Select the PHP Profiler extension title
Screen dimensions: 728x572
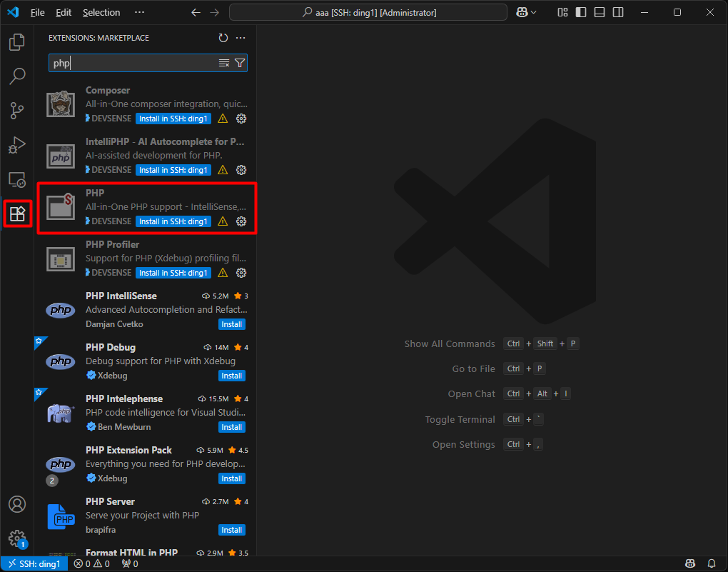tap(112, 244)
